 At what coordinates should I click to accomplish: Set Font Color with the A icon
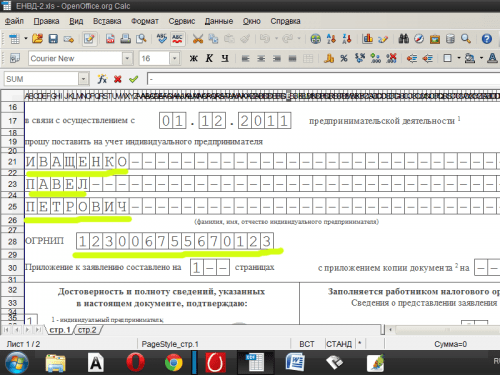click(492, 59)
